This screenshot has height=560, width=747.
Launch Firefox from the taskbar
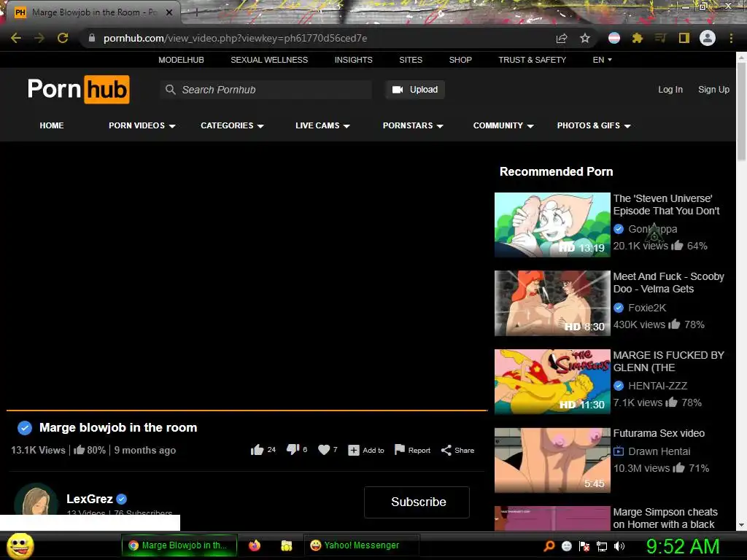click(255, 545)
